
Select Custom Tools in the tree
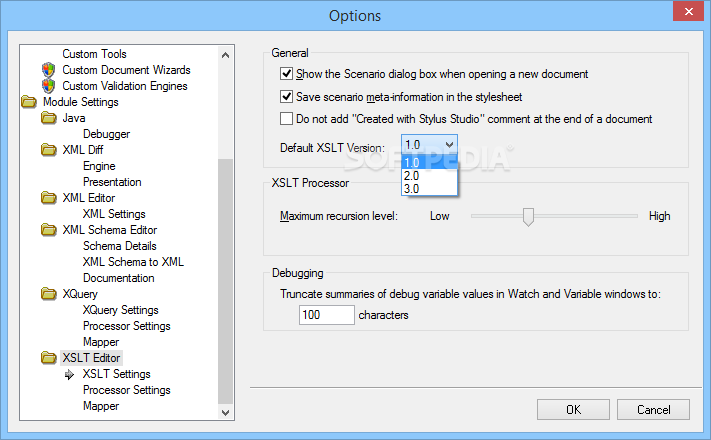[x=94, y=54]
